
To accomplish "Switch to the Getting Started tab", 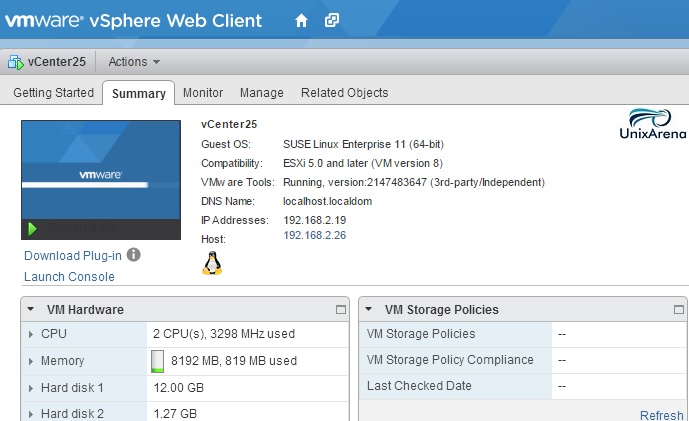I will point(53,93).
